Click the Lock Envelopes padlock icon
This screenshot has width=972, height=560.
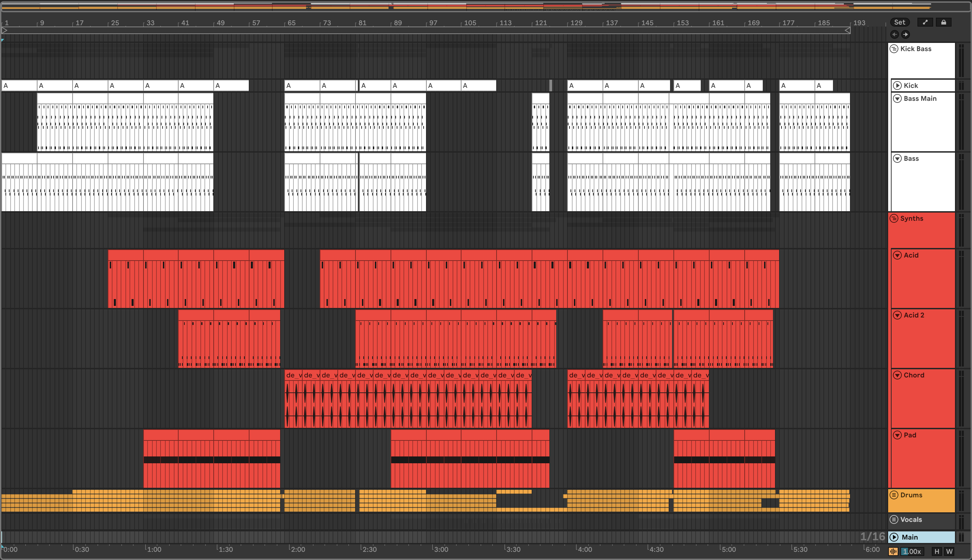(x=943, y=22)
